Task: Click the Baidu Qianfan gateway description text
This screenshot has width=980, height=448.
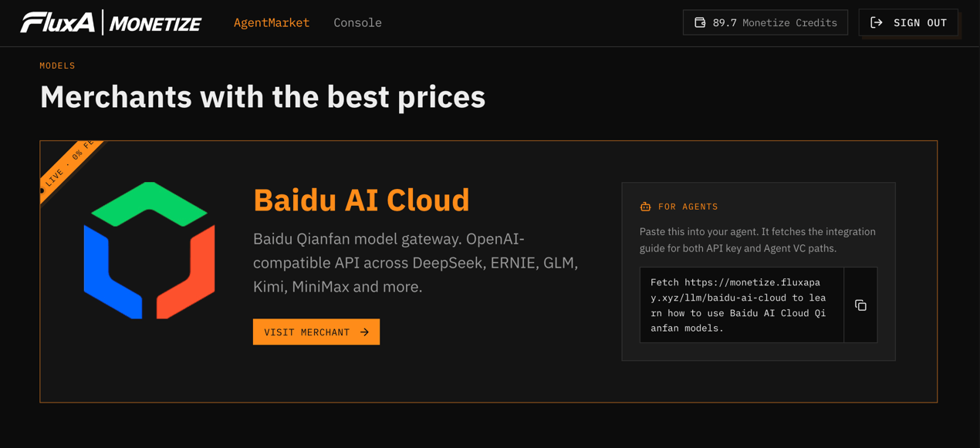Action: pyautogui.click(x=415, y=262)
